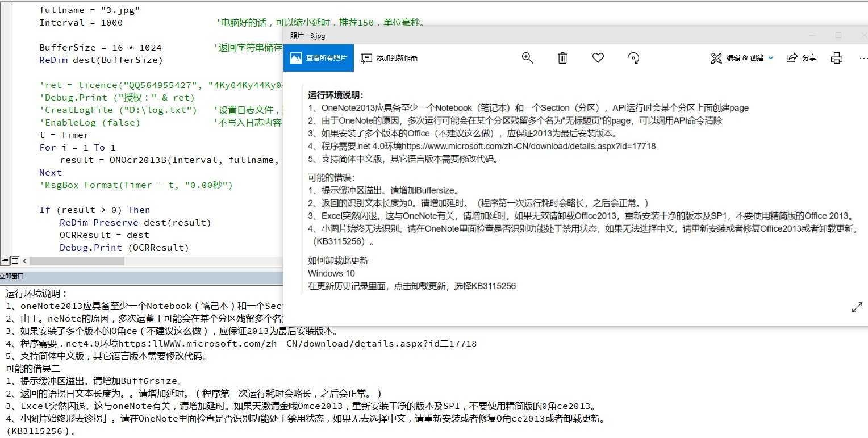Viewport: 868px width, 438px height.
Task: Click Immediate line 2、返回的语拐日文本长度为
Action: (194, 394)
